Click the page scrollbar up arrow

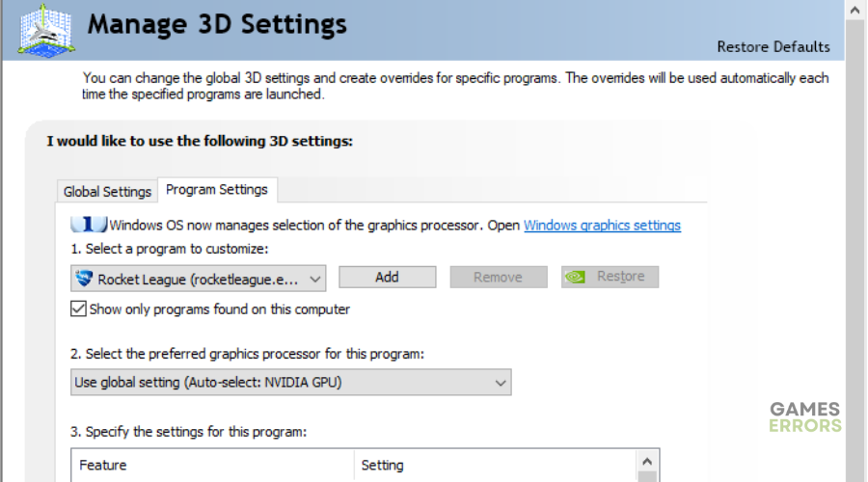855,10
